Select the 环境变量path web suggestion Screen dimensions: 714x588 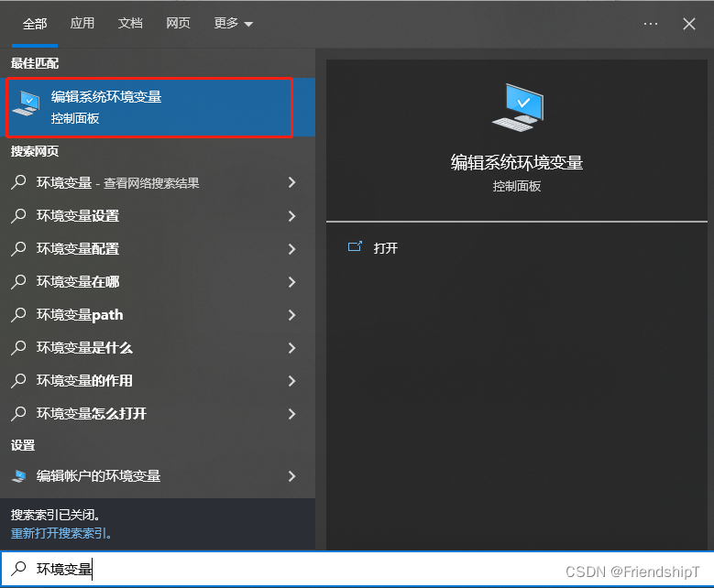click(158, 315)
